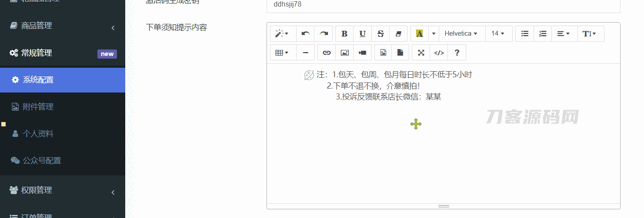This screenshot has width=644, height=218.
Task: Expand the 权限管理 chevron
Action: tap(113, 192)
